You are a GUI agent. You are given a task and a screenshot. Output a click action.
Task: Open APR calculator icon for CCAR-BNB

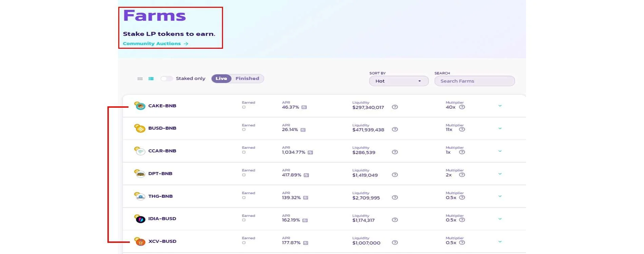pyautogui.click(x=310, y=152)
